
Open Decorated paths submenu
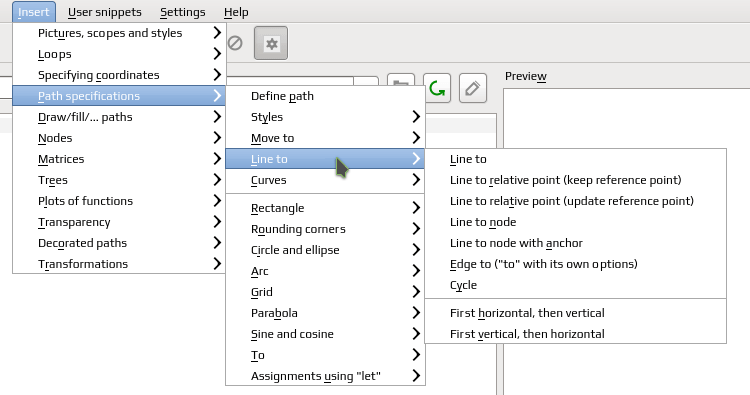[119, 243]
